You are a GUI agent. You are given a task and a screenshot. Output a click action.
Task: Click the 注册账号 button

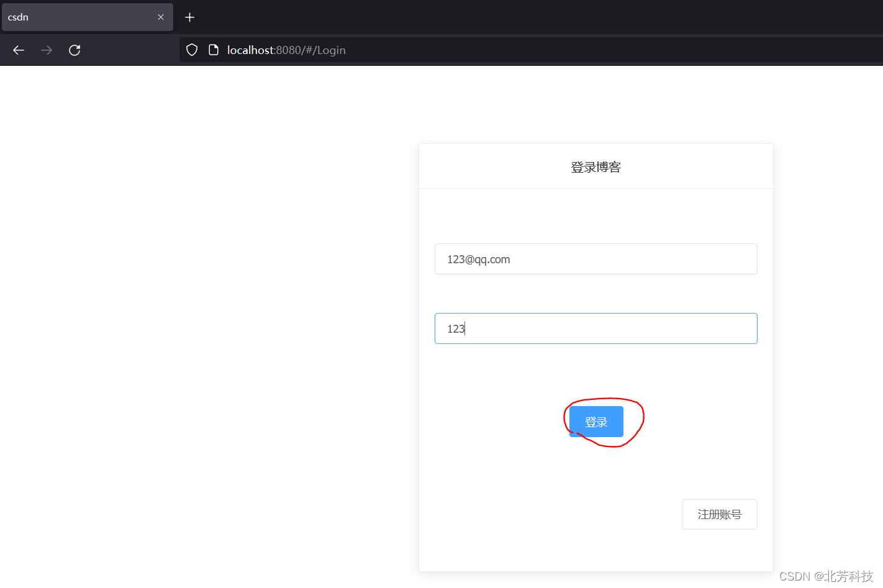pyautogui.click(x=720, y=514)
